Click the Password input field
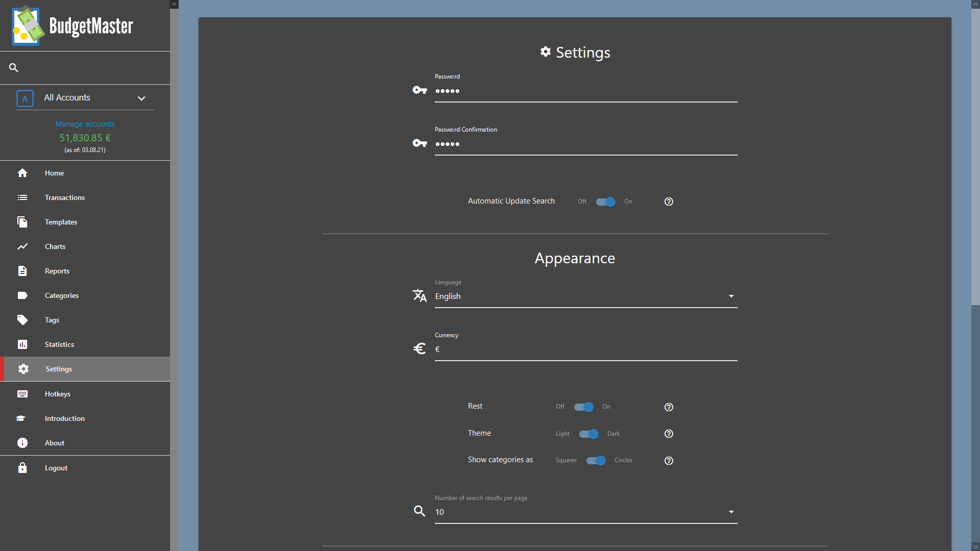This screenshot has height=551, width=980. click(586, 91)
